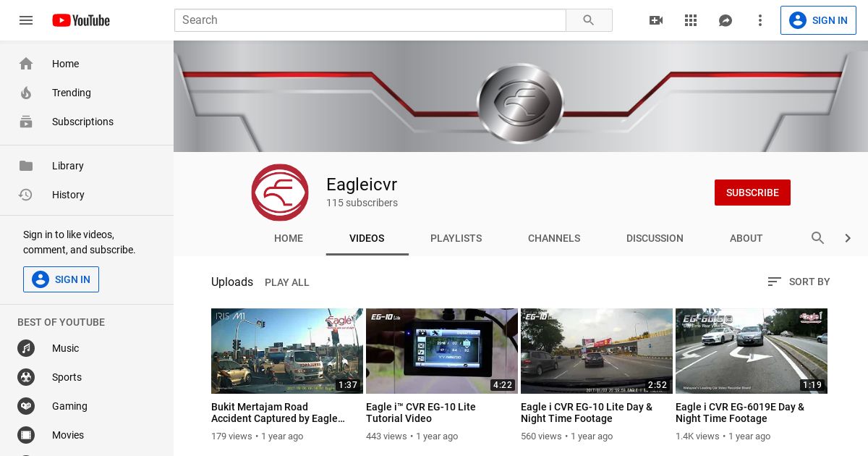Image resolution: width=868 pixels, height=456 pixels.
Task: Open the three-dot settings menu
Action: [x=760, y=20]
